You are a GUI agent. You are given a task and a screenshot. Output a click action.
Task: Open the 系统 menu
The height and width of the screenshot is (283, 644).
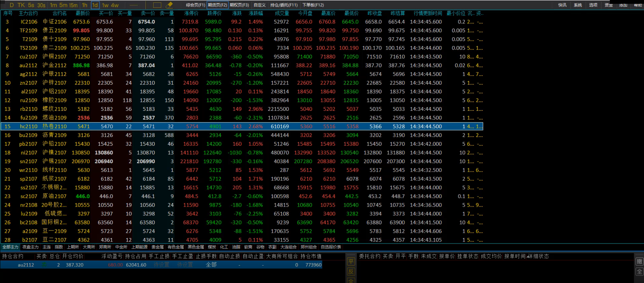[x=578, y=5]
